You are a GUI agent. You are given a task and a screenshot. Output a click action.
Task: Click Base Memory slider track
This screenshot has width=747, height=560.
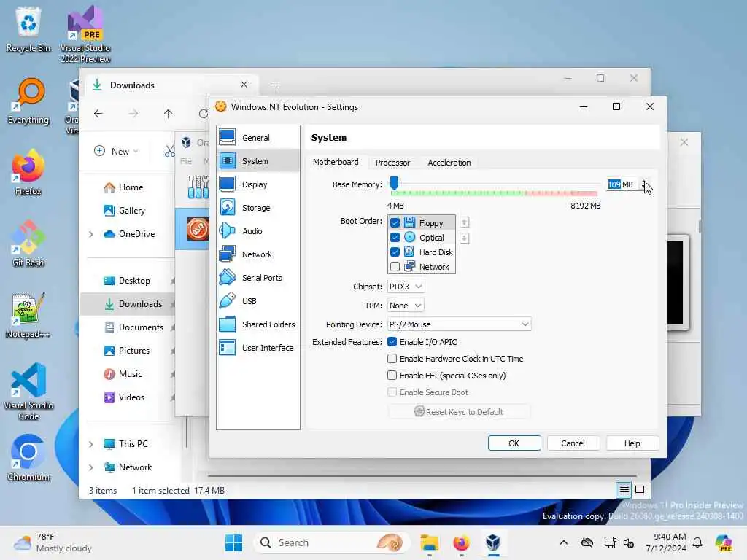pyautogui.click(x=495, y=183)
